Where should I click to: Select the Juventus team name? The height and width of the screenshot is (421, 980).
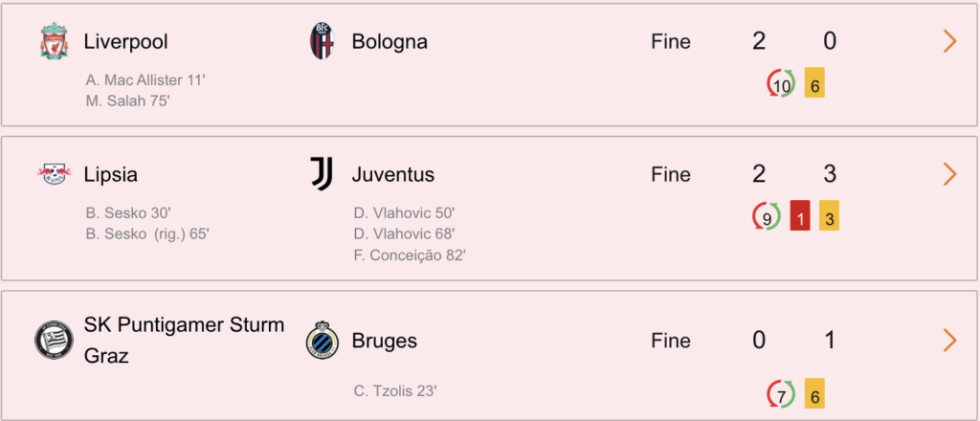click(x=393, y=175)
